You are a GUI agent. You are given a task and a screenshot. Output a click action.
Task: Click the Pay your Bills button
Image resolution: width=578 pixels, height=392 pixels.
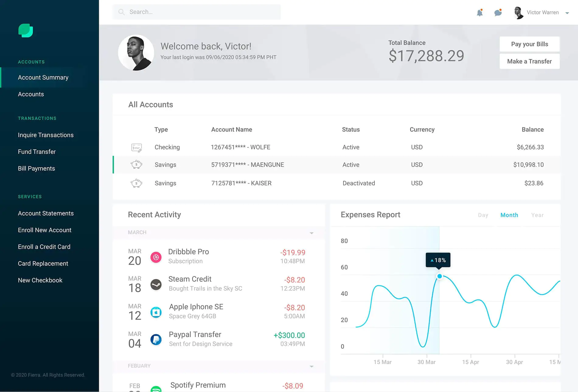(x=529, y=44)
